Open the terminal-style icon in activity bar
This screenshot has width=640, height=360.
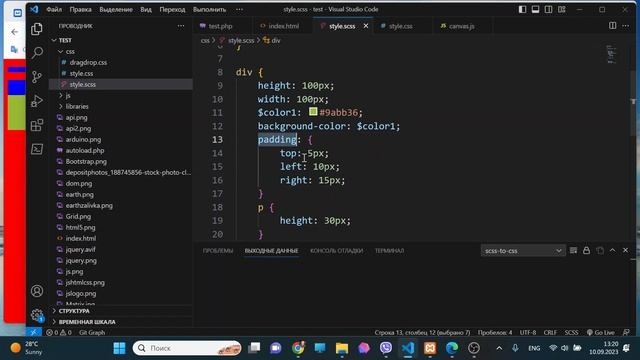click(37, 149)
